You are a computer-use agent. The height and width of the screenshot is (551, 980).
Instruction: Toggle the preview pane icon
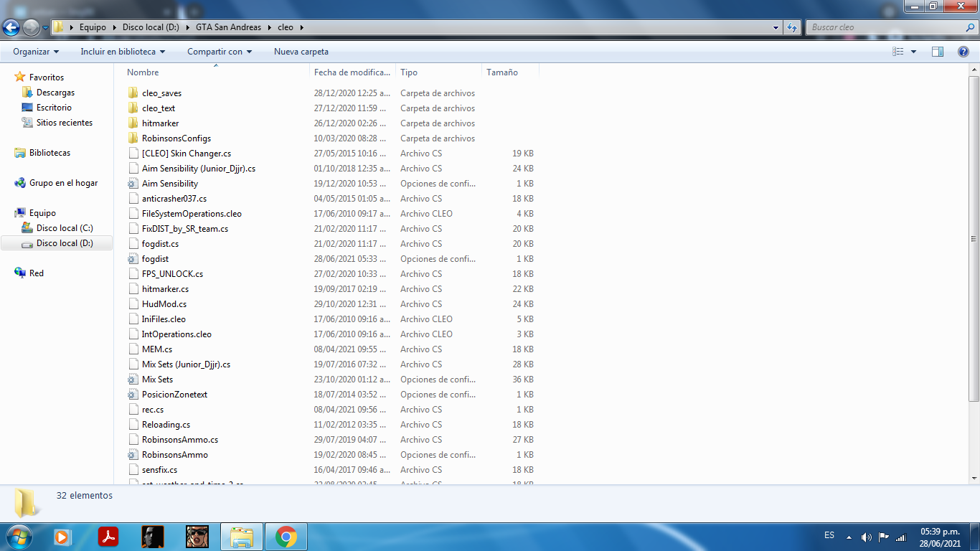tap(938, 52)
